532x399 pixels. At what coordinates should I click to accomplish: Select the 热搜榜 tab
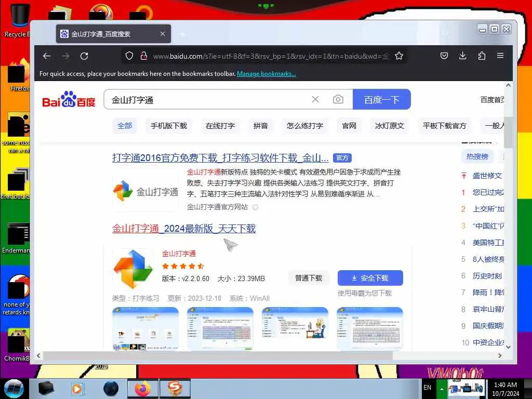click(477, 156)
